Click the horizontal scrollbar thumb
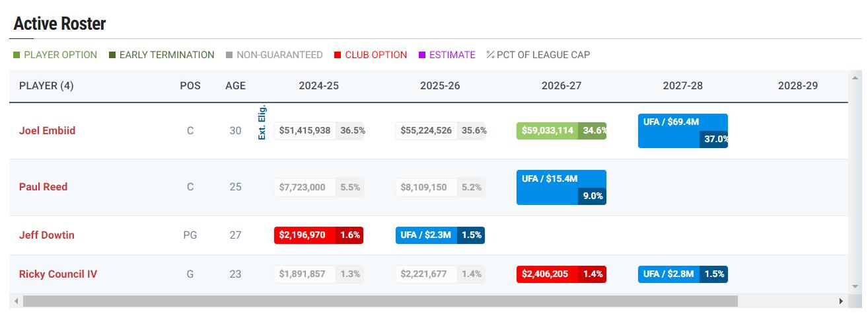 click(380, 301)
